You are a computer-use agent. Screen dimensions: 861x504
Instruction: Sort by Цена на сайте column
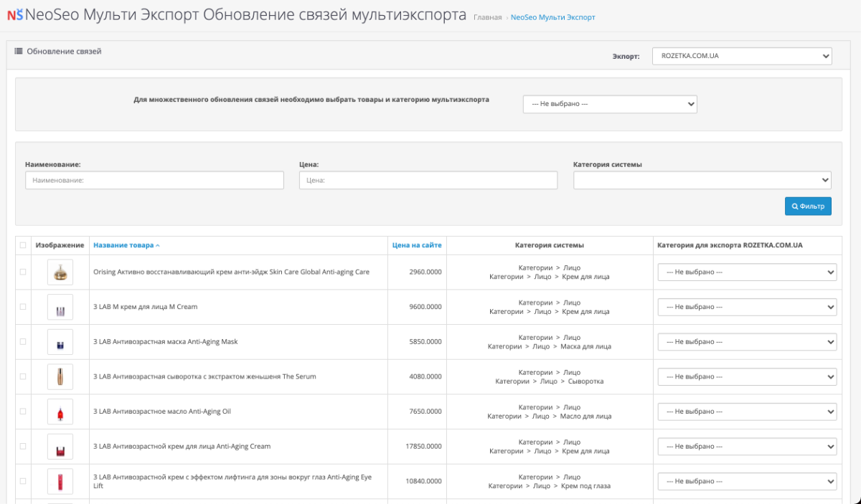pyautogui.click(x=417, y=245)
